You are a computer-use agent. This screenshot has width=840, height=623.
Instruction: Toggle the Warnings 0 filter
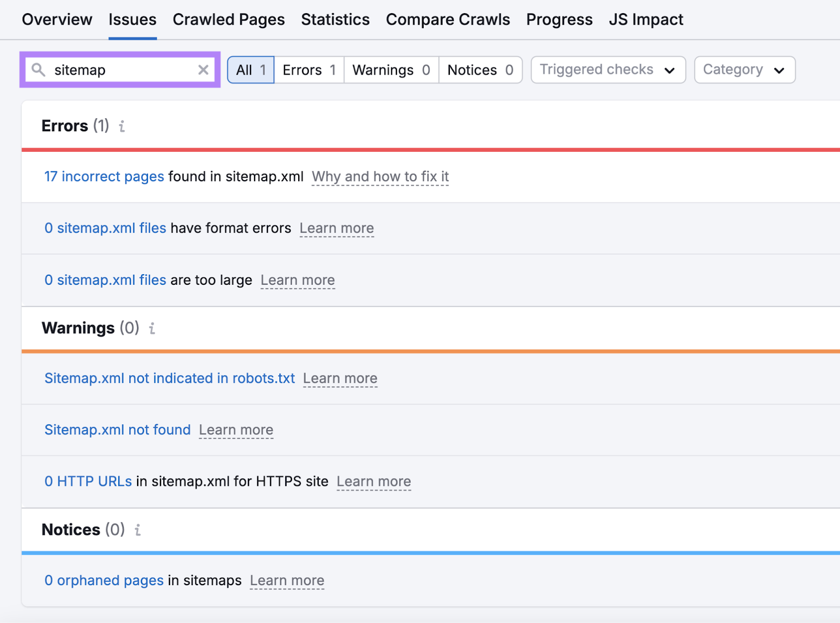391,69
